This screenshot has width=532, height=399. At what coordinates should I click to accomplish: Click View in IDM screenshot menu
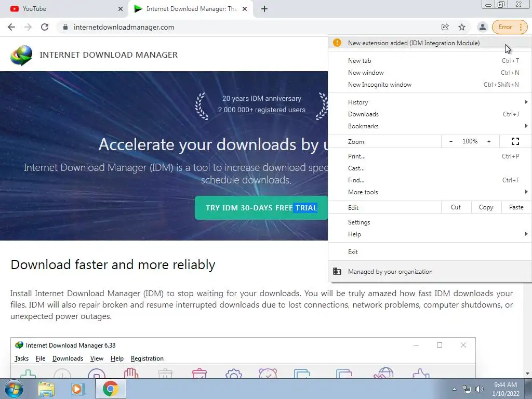[x=97, y=358]
